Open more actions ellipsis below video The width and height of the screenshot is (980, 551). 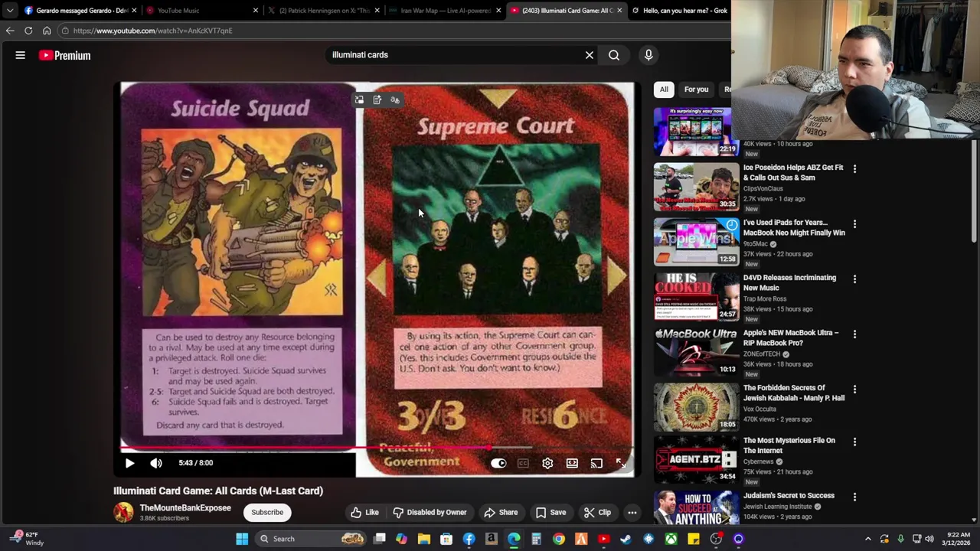click(x=632, y=513)
